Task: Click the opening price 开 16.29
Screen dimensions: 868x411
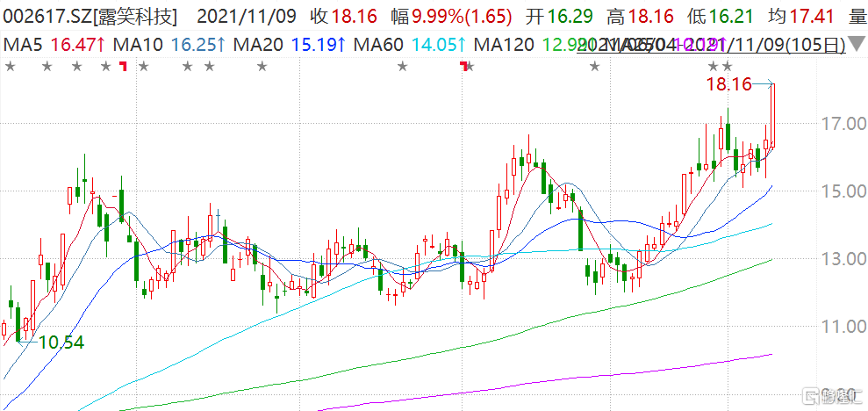Action: pos(560,17)
